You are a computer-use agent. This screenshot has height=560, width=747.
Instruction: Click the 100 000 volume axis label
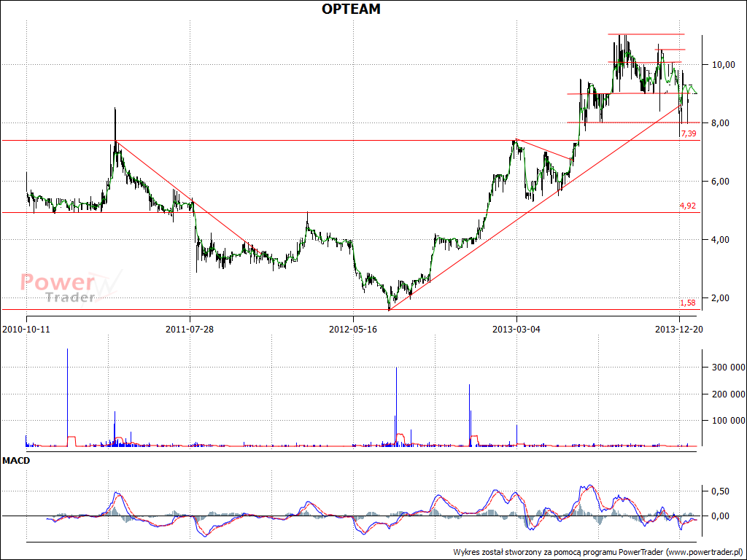click(729, 421)
